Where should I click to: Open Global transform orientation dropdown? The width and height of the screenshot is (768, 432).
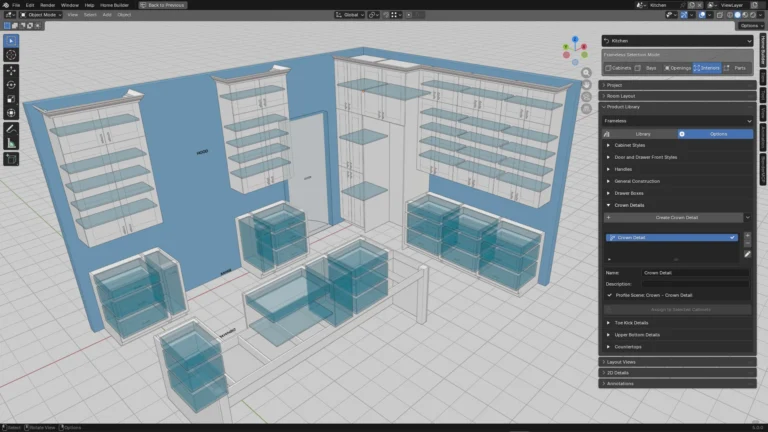350,15
